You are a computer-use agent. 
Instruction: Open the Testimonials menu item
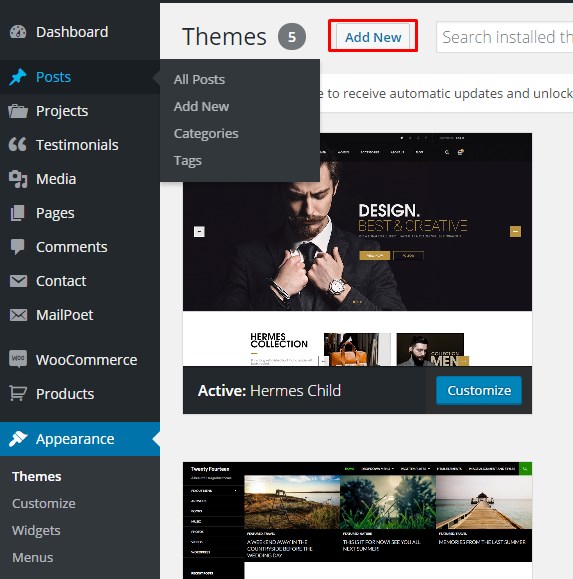(80, 145)
